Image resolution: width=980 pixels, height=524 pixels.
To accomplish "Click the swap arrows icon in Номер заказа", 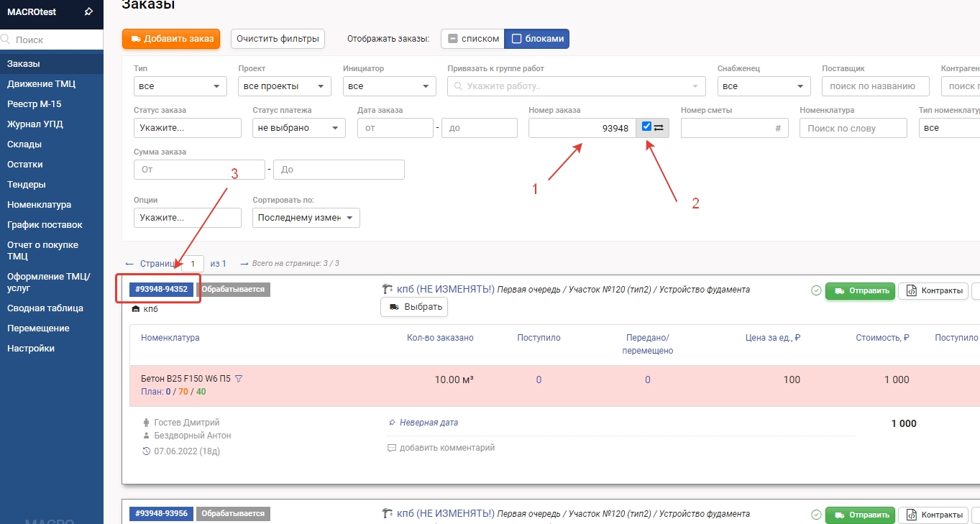I will click(x=659, y=127).
